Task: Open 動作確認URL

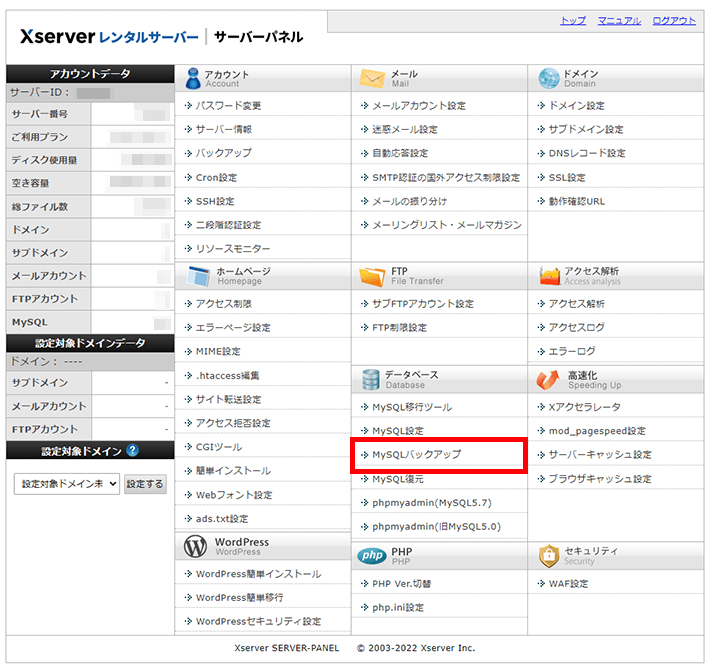Action: (x=577, y=201)
